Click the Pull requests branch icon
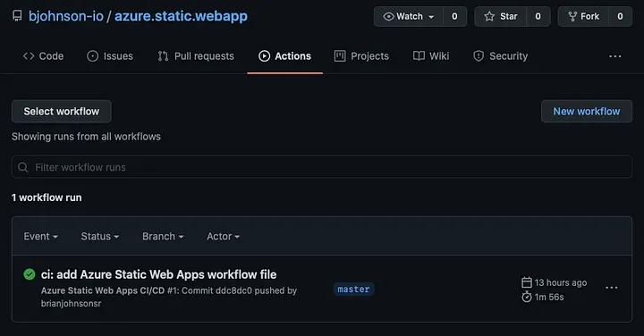The width and height of the screenshot is (644, 336). (163, 56)
